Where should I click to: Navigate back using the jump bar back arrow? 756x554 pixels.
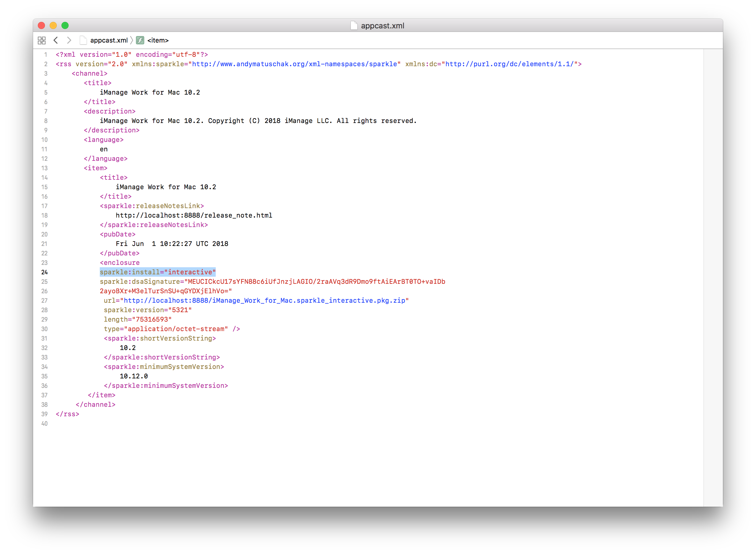pos(56,40)
